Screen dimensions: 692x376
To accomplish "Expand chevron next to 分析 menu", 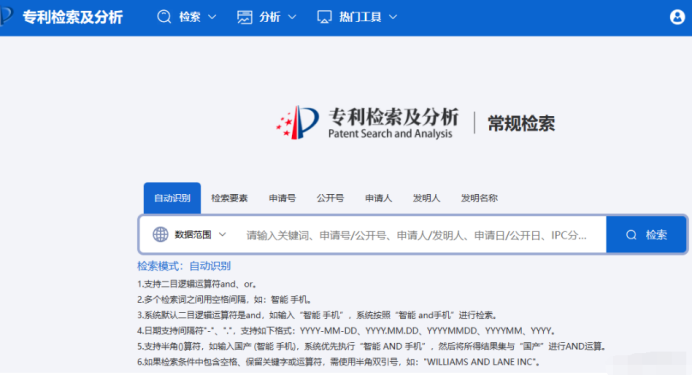I will click(x=292, y=17).
